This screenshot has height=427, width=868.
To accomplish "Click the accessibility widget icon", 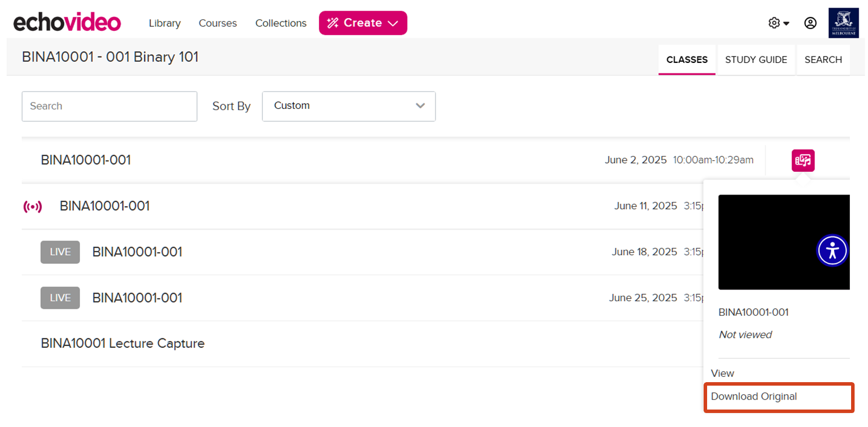I will click(x=832, y=250).
